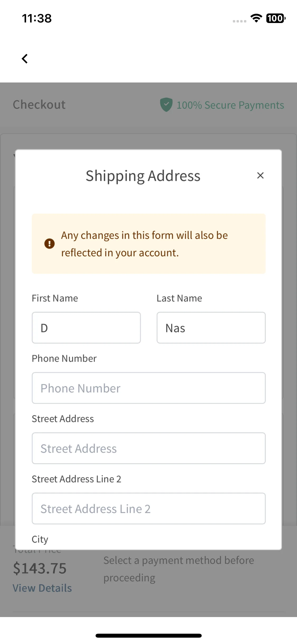Click the City field label
The width and height of the screenshot is (297, 644).
click(40, 539)
